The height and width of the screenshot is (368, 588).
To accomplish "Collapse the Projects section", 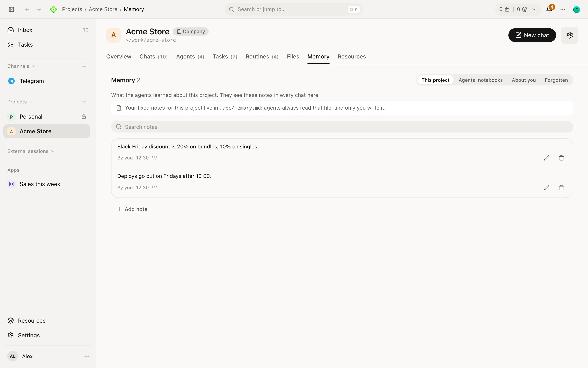I will 20,102.
